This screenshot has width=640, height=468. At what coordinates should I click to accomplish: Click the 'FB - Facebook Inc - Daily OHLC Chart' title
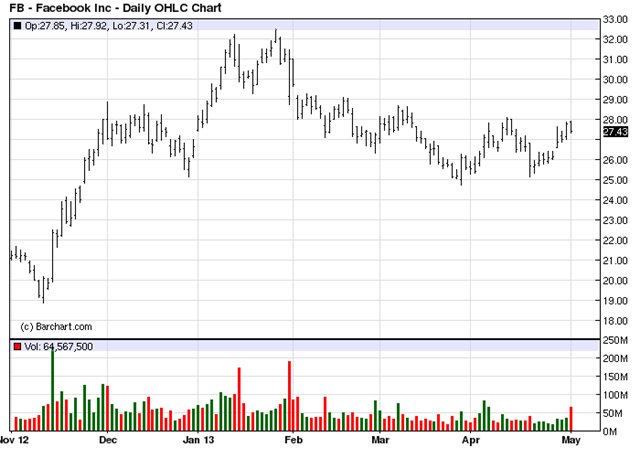tap(116, 8)
